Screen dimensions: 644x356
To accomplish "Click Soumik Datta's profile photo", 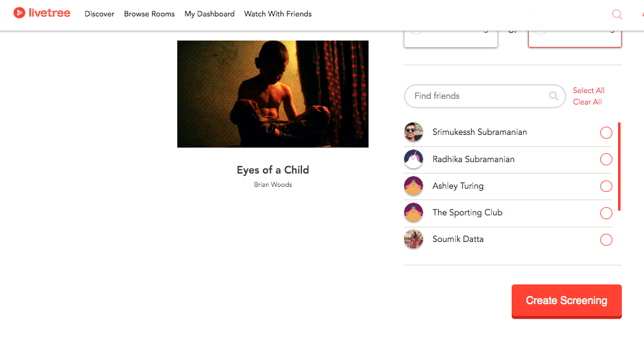I will (x=414, y=239).
